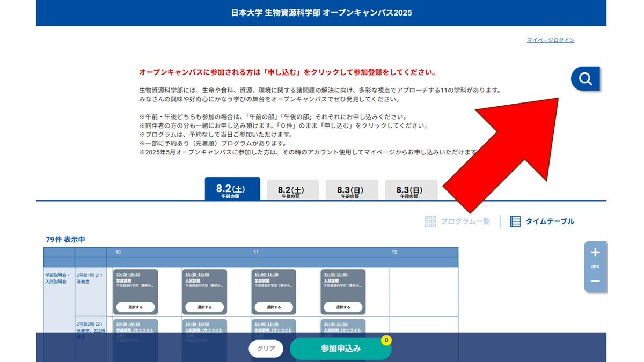
Task: Open 10:30~10:50 time link in 221講義室 row
Action: coord(197,324)
